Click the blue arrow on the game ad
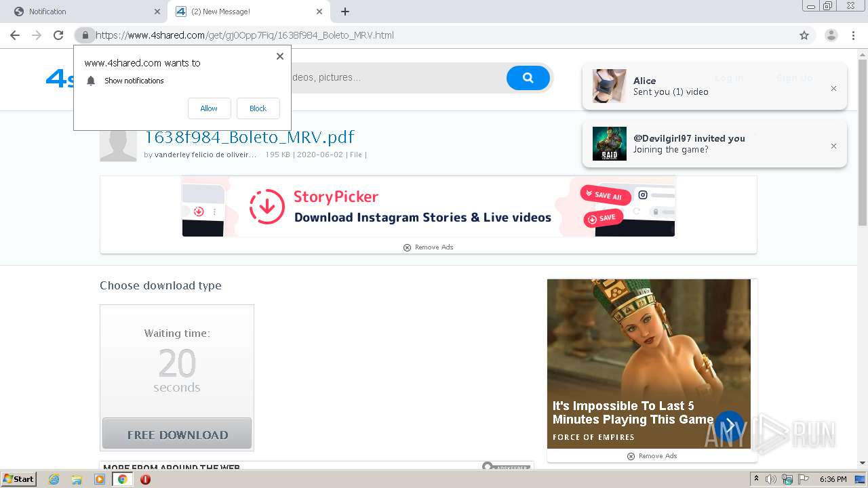 point(729,426)
